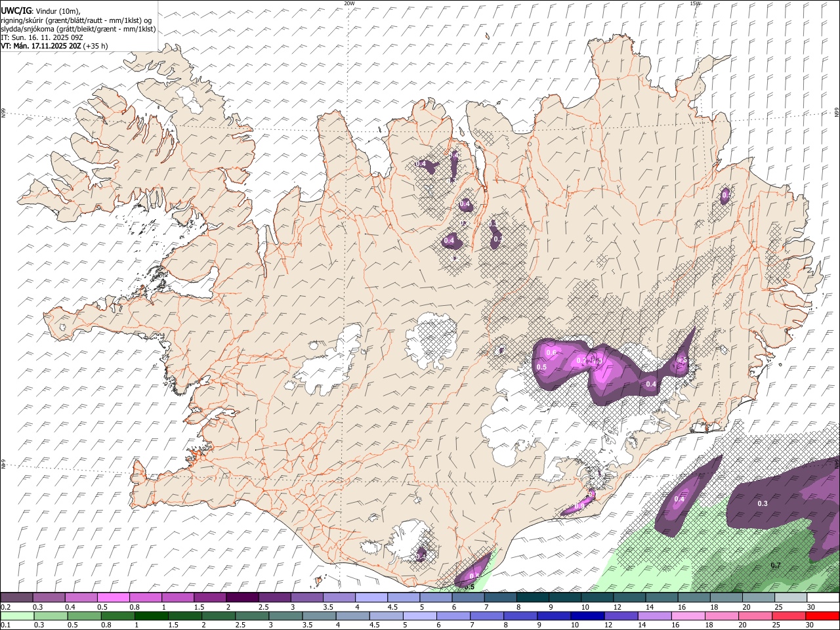Click the light pink 16–18 swatch in lower legend
Screen dimensions: 840x630
(688, 616)
